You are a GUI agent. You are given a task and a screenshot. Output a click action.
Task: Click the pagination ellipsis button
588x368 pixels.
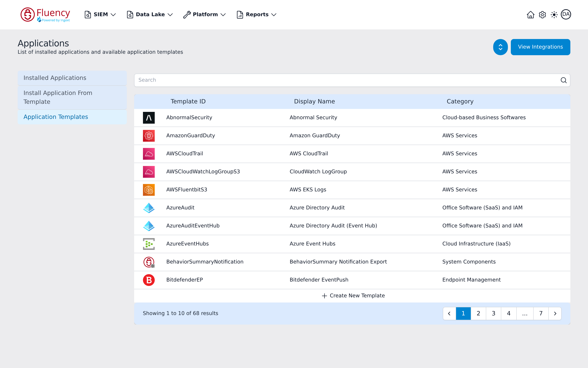tap(525, 314)
